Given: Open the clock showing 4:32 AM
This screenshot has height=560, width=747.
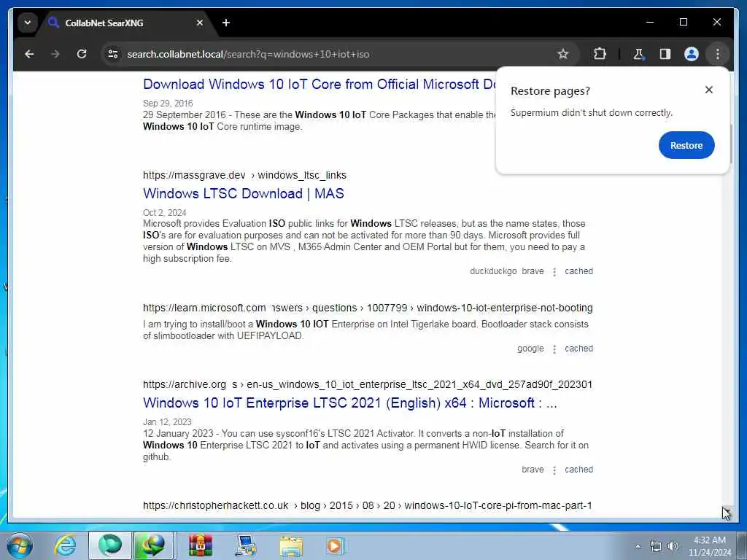Looking at the screenshot, I should coord(710,546).
